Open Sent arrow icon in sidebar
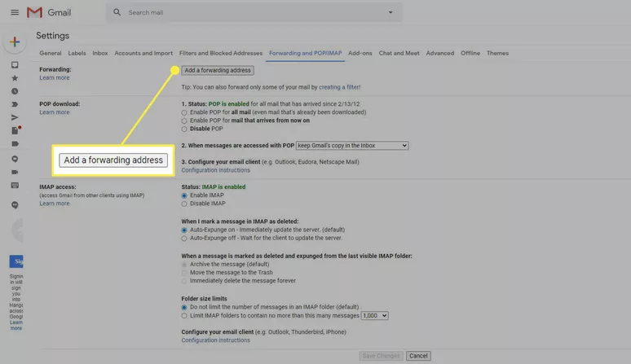This screenshot has width=631, height=364. point(15,117)
